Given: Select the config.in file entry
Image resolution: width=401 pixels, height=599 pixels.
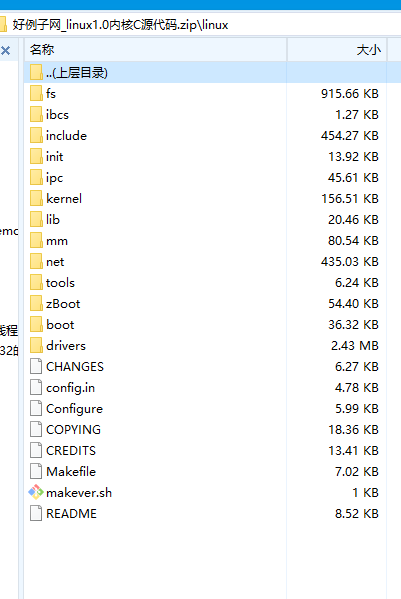Looking at the screenshot, I should (x=205, y=387).
